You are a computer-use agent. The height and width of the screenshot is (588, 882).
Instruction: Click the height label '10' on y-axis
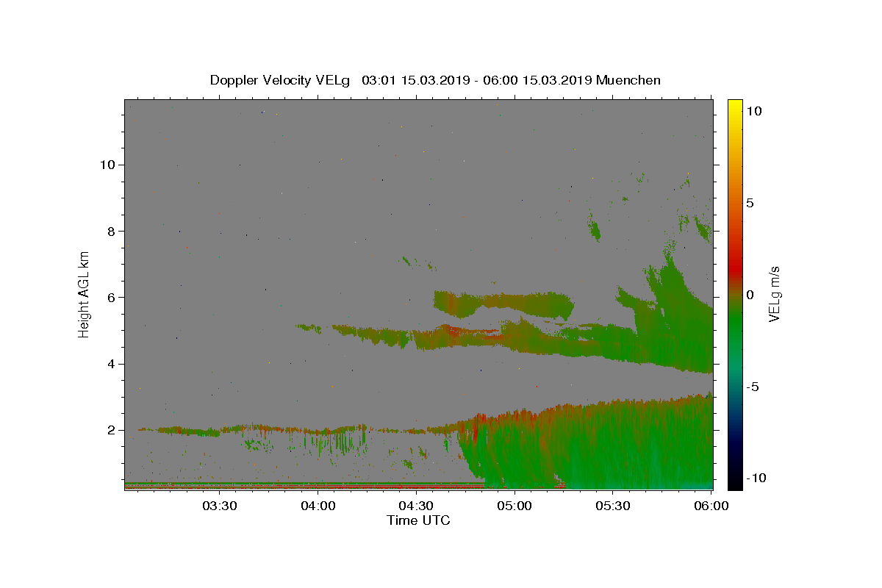coord(108,164)
